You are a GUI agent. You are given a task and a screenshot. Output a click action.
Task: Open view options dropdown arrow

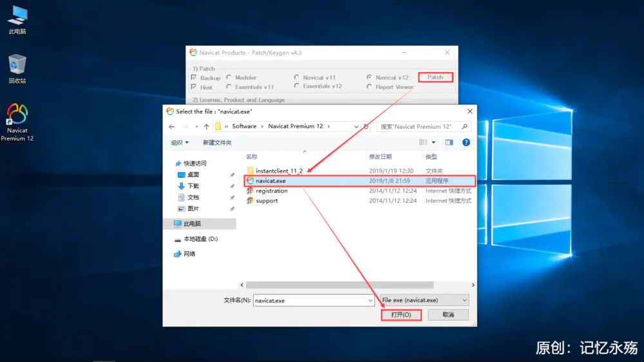pos(433,142)
